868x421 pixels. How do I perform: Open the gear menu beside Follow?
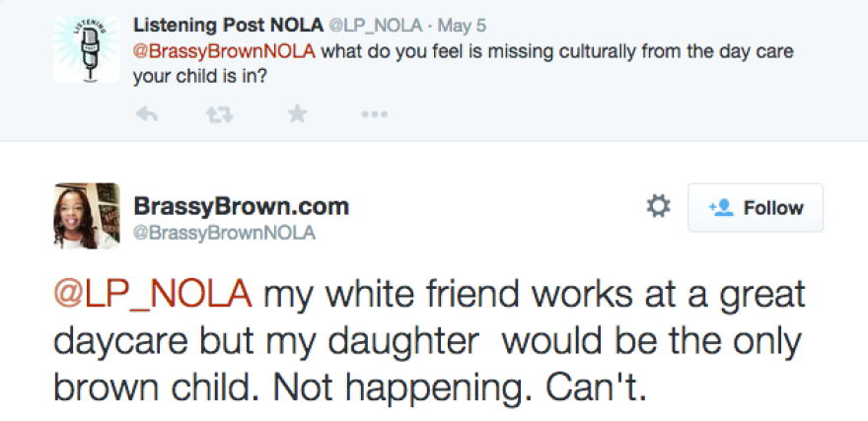tap(658, 207)
